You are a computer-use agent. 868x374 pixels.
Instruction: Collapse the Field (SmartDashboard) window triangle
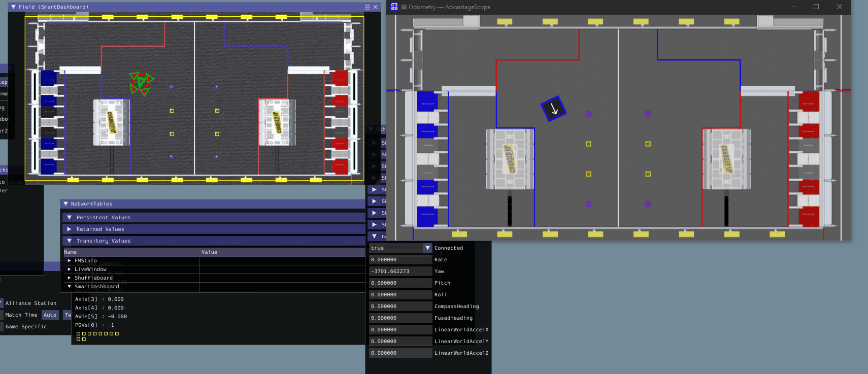tap(13, 7)
